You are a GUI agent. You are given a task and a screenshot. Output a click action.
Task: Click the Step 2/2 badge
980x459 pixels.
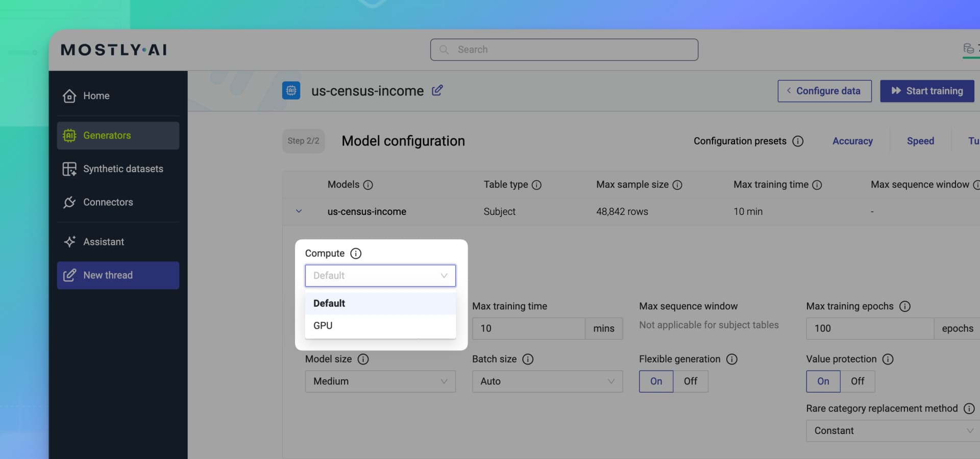point(303,141)
